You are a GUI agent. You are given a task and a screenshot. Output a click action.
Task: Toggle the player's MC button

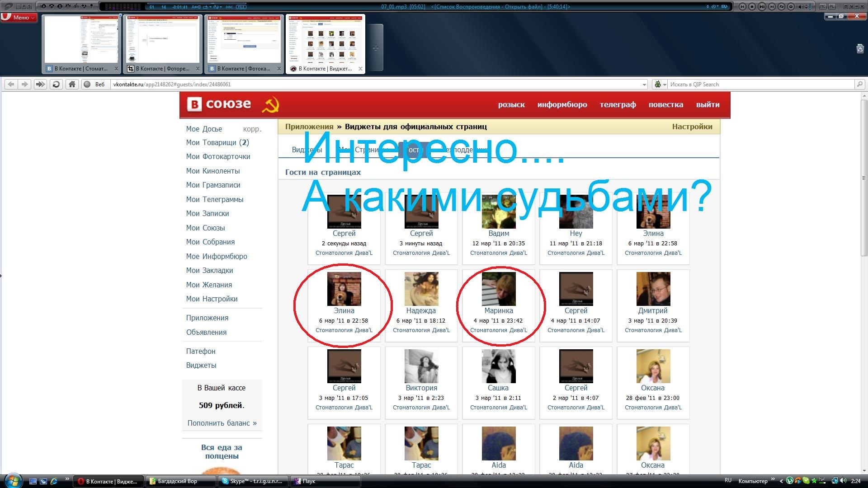[823, 7]
